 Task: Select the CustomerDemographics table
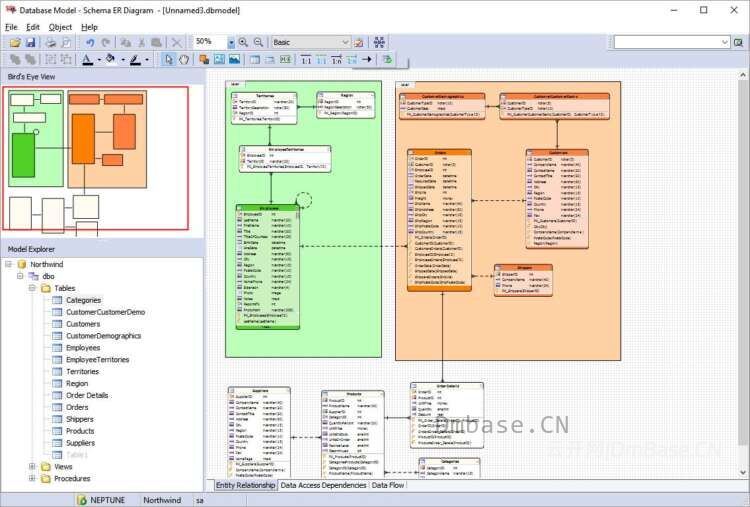(x=103, y=336)
